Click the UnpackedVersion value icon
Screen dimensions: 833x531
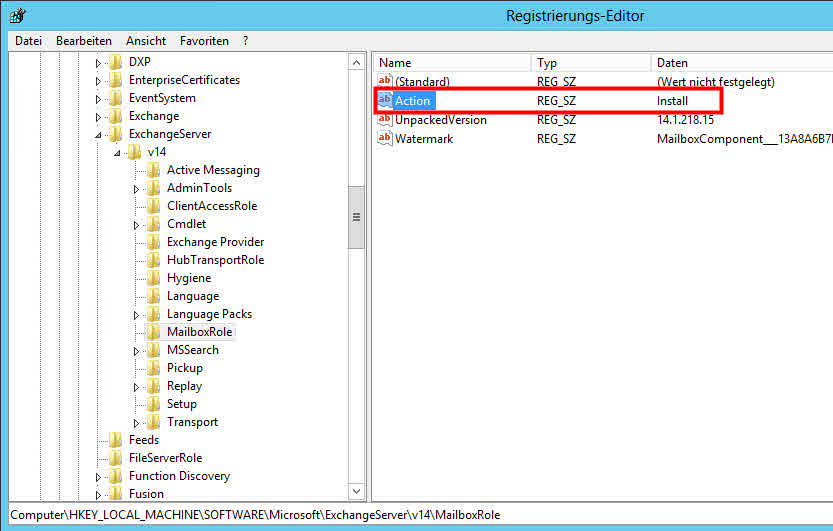[385, 119]
